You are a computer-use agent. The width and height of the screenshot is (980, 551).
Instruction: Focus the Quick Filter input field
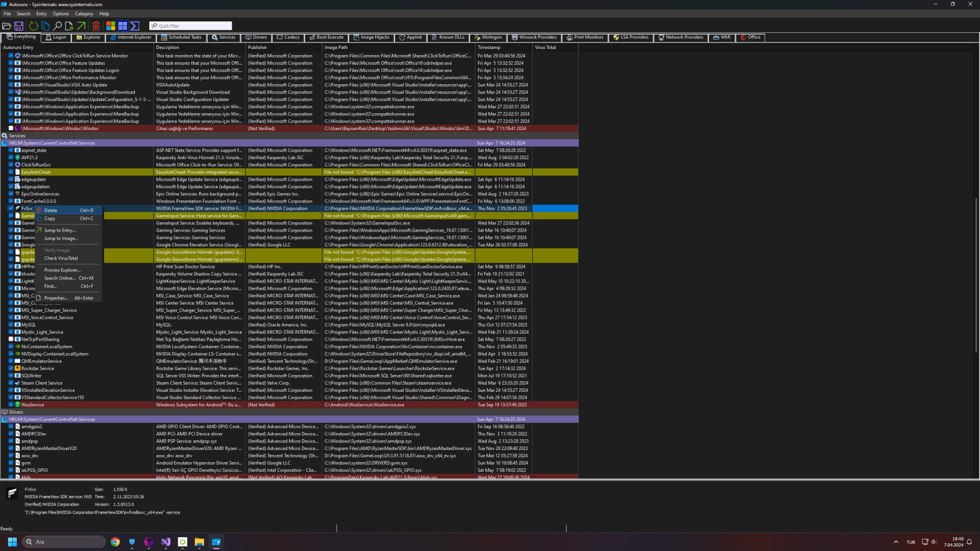pos(194,26)
